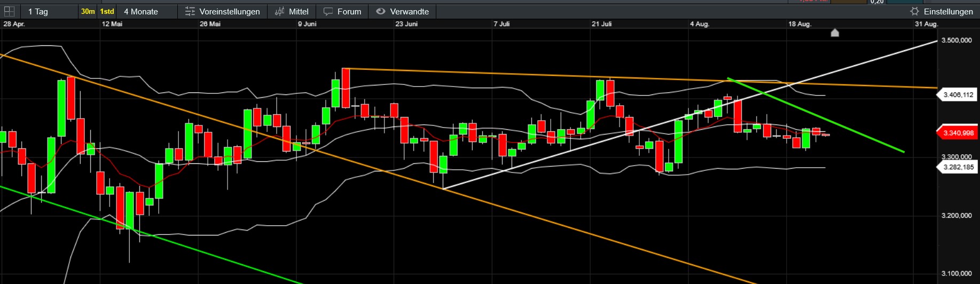
Task: Click the 3.300,000 price axis label
Action: pyautogui.click(x=957, y=157)
